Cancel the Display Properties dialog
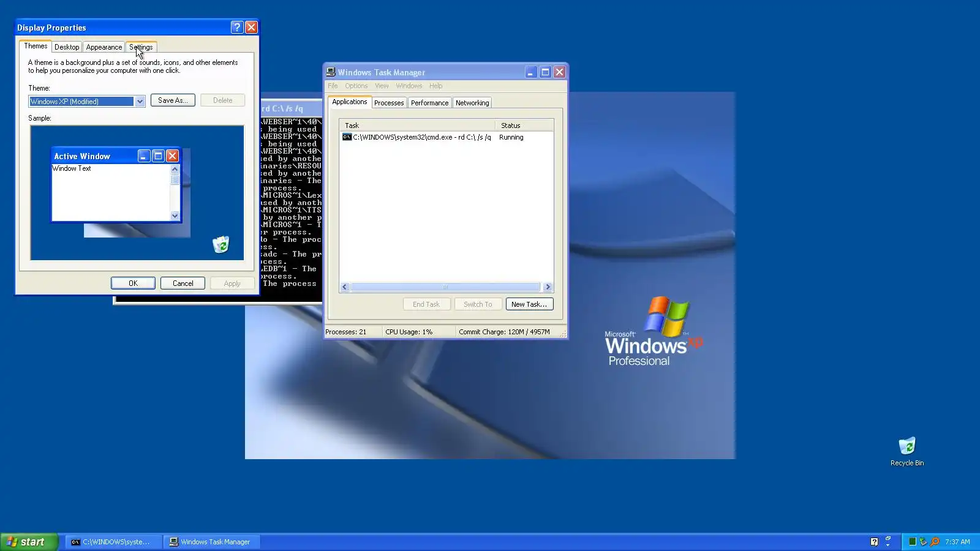The height and width of the screenshot is (551, 980). point(183,283)
